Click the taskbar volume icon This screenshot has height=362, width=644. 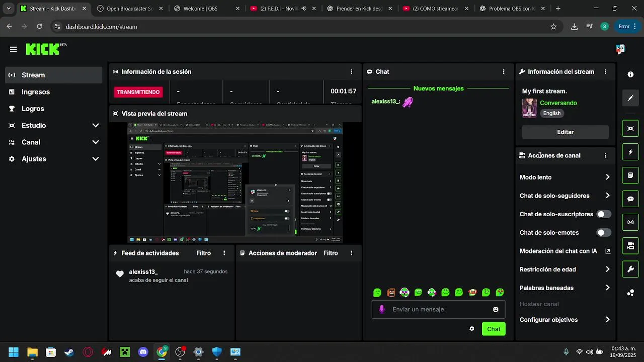[590, 352]
